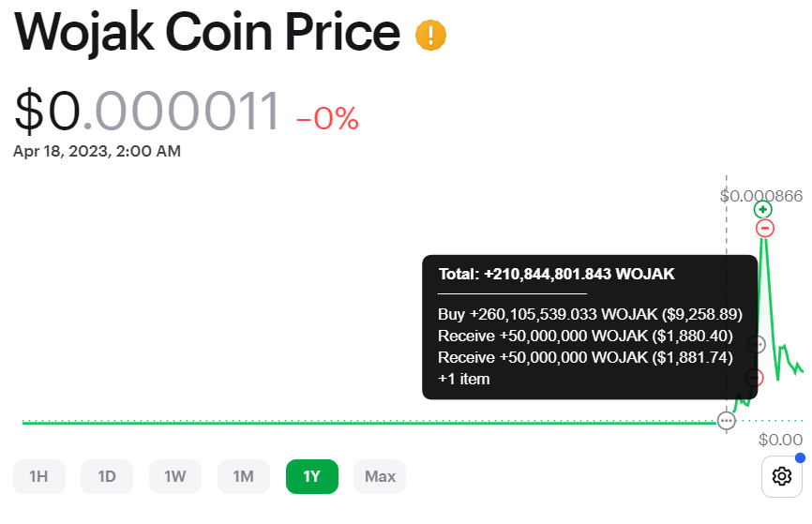Viewport: 812px width, 524px height.
Task: Expand the "+1 item" tooltip entry
Action: 463,379
